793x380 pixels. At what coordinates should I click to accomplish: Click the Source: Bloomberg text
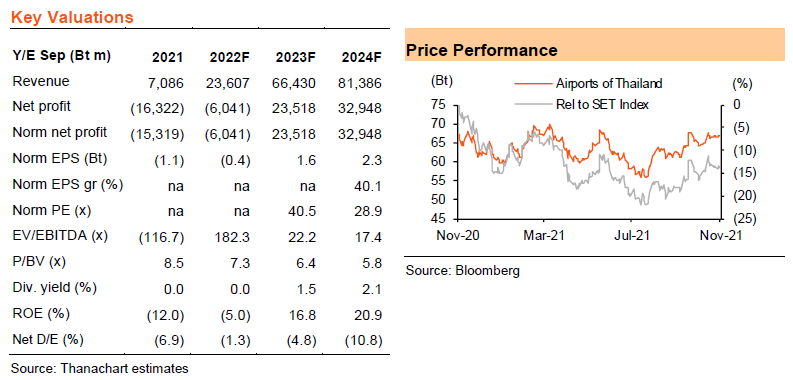[463, 271]
